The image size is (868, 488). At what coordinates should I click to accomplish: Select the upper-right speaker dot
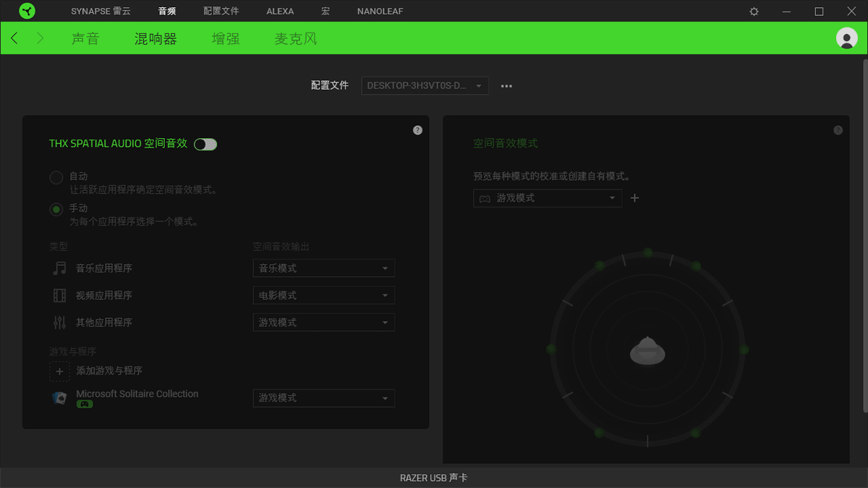(x=696, y=266)
